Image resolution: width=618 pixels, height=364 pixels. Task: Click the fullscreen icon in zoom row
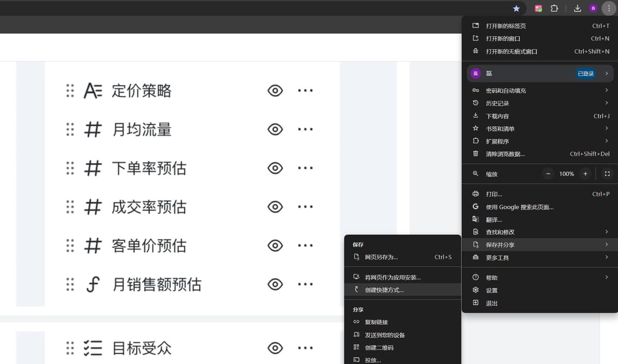point(607,174)
